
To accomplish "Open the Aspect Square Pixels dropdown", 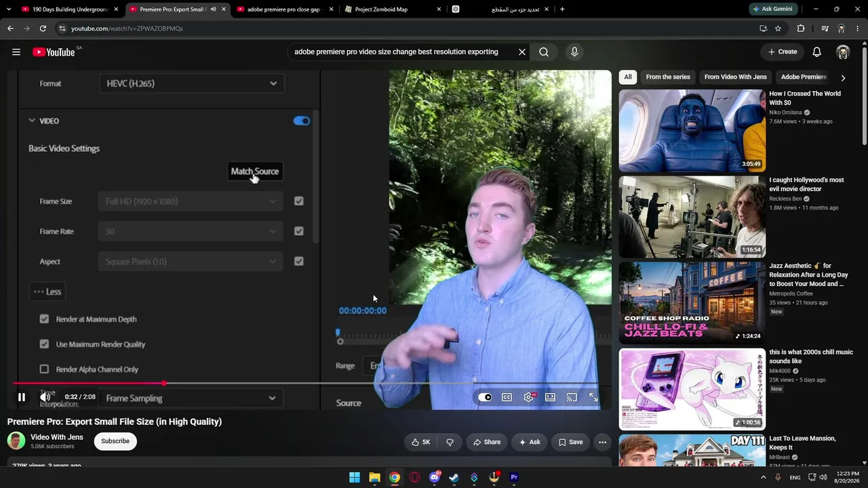I will pos(191,261).
